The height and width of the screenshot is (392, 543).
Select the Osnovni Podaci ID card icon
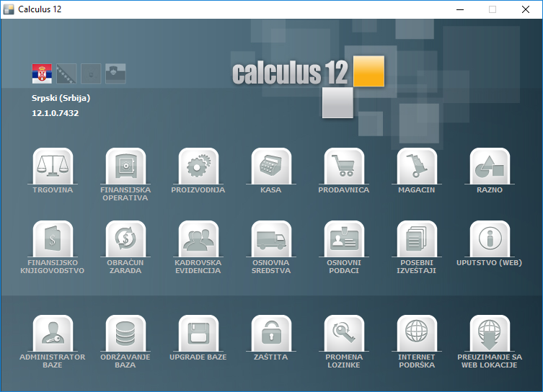click(x=344, y=239)
